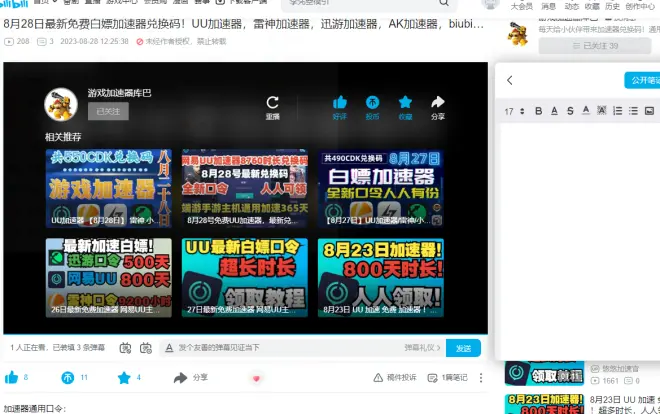This screenshot has height=414, width=660.
Task: Click the replay (重播) icon in player
Action: coord(273,102)
